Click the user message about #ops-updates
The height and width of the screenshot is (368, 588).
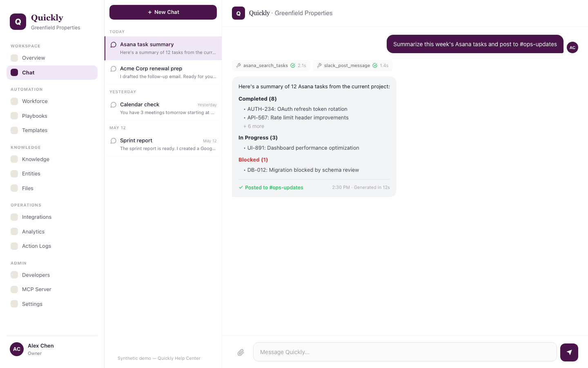pos(475,44)
